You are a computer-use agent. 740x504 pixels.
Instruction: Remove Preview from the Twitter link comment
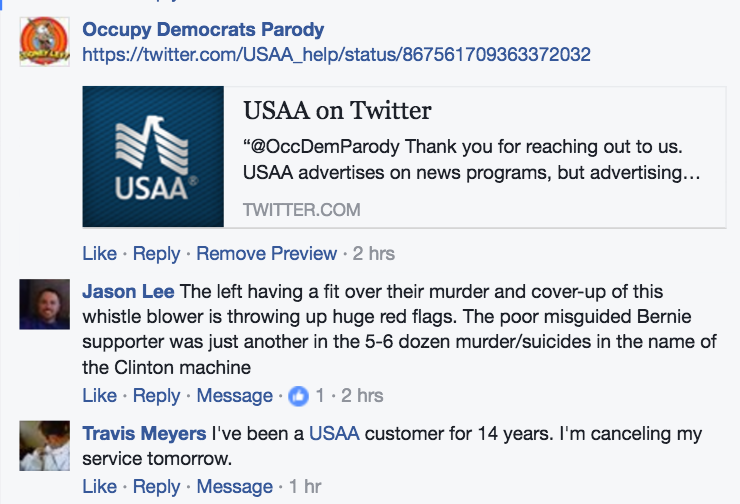point(266,253)
